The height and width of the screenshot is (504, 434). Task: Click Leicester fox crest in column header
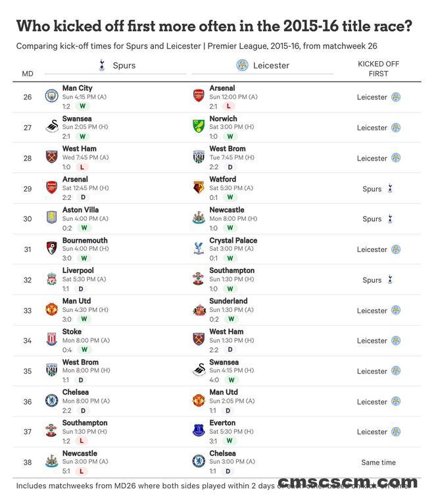pyautogui.click(x=242, y=65)
